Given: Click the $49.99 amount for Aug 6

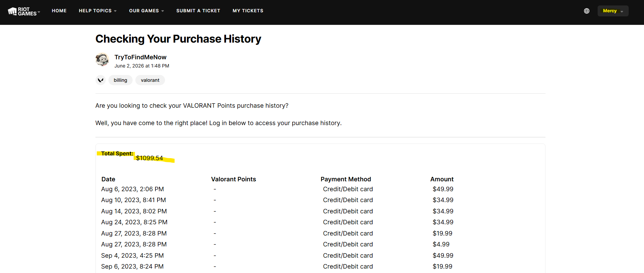Looking at the screenshot, I should (443, 189).
